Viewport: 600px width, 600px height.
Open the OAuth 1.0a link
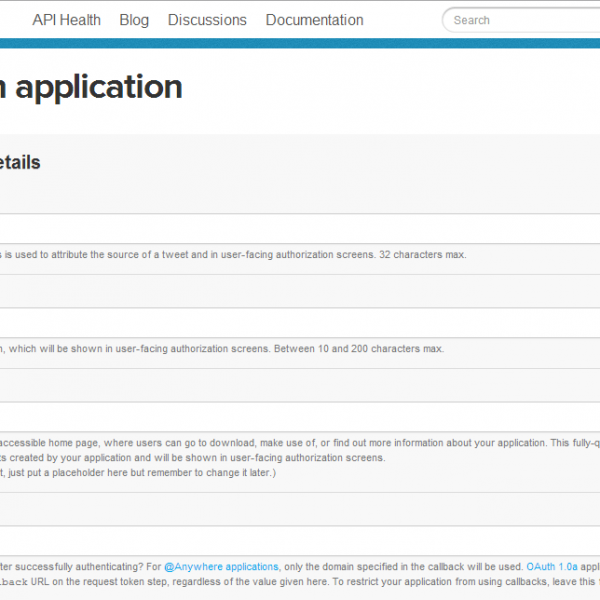click(552, 567)
